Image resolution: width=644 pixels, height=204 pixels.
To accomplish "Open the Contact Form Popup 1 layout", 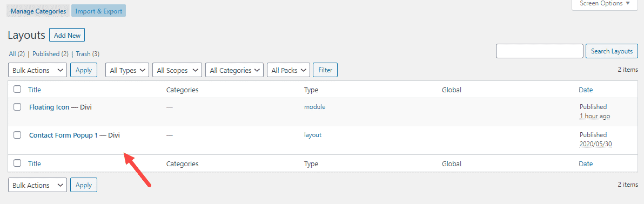I will tap(63, 135).
